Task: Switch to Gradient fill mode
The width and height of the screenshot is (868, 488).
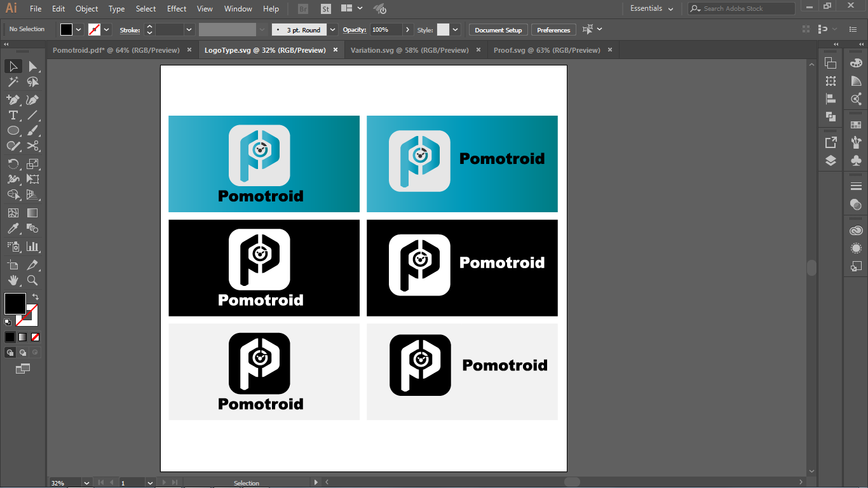Action: coord(23,337)
